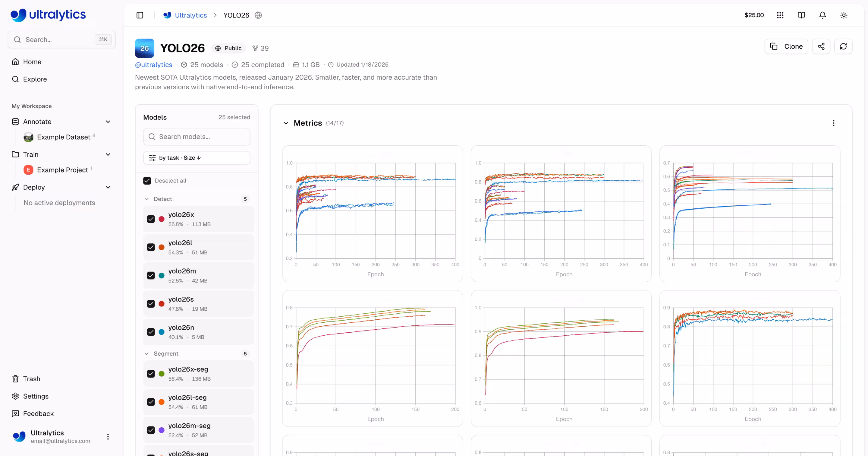Open the documentation book icon

[x=801, y=15]
